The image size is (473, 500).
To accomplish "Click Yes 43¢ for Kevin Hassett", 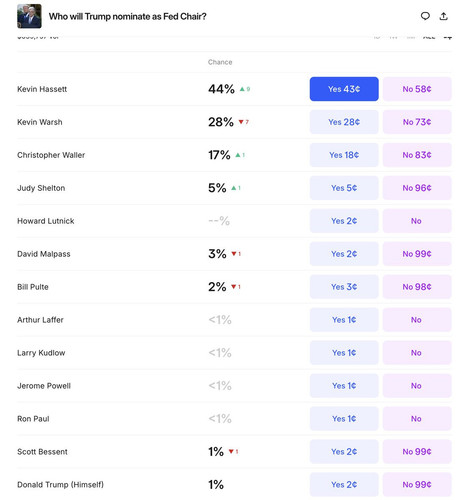I will (344, 89).
